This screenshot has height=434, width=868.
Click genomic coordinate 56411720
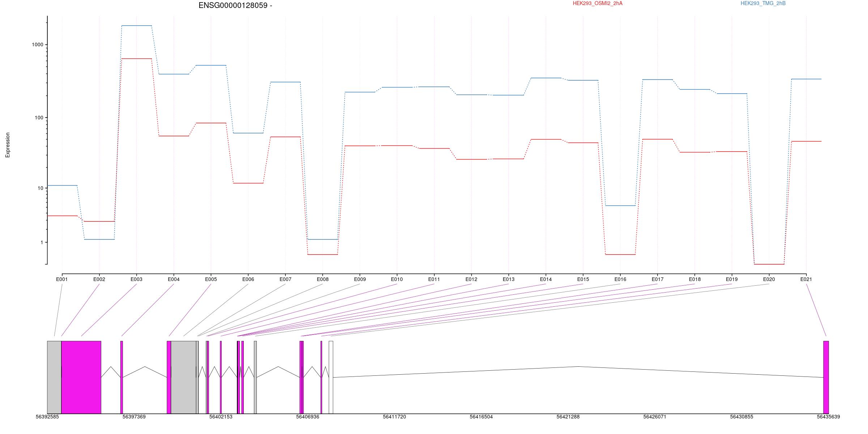(x=395, y=417)
